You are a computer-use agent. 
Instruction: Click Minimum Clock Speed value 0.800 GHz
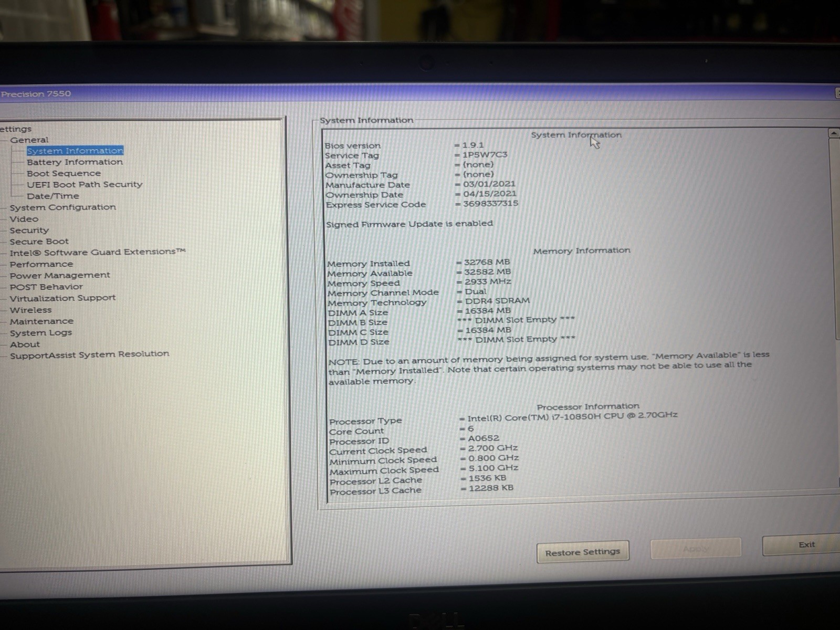[x=493, y=458]
